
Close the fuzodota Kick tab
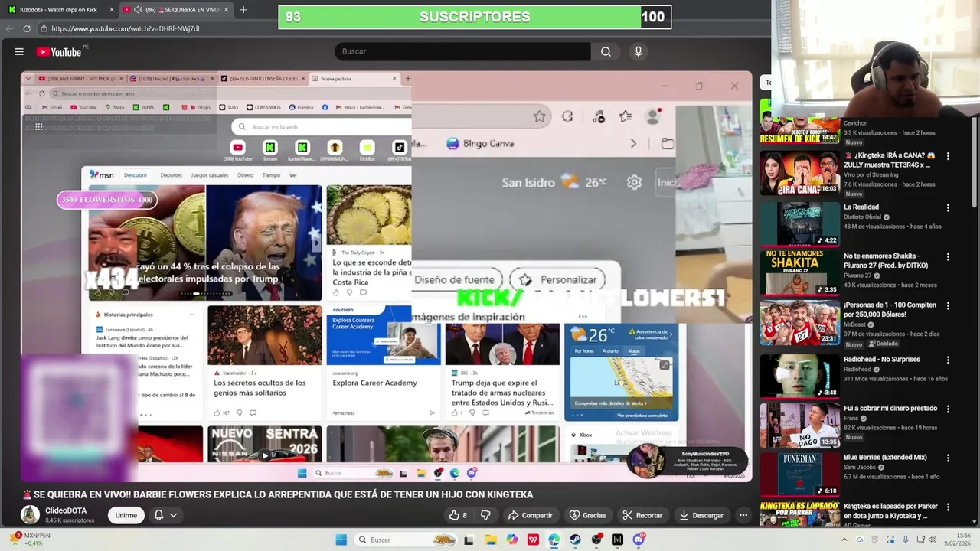click(x=112, y=10)
